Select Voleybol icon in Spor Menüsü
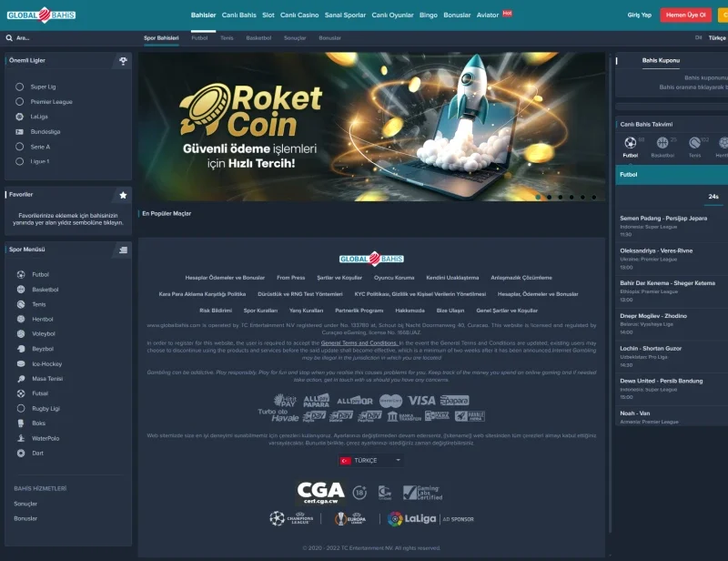The image size is (728, 561). pyautogui.click(x=21, y=333)
